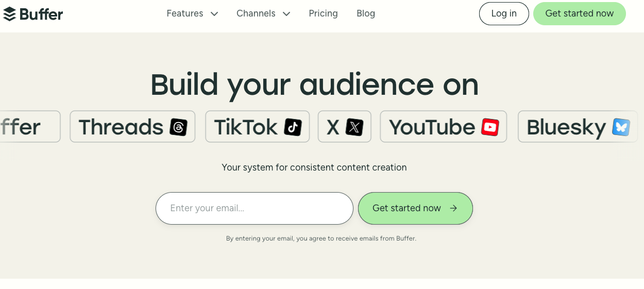This screenshot has height=289, width=644.
Task: Expand the Features dropdown chevron
Action: (214, 14)
